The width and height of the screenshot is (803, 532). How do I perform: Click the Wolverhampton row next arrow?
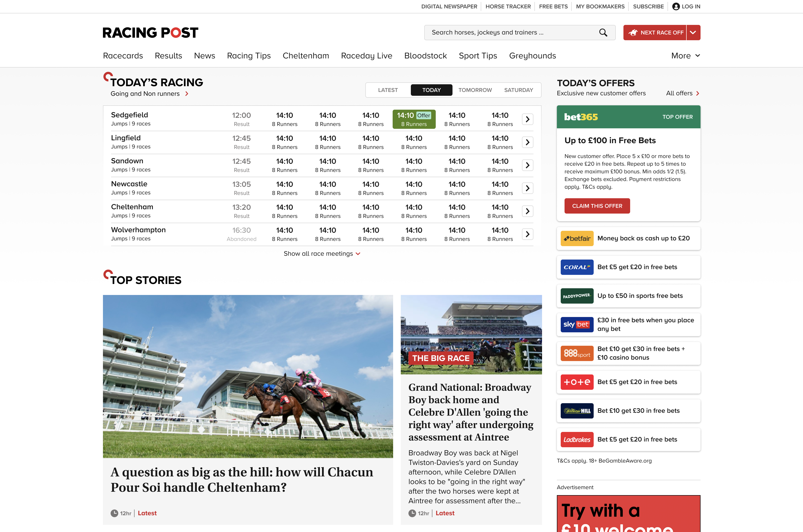(527, 234)
